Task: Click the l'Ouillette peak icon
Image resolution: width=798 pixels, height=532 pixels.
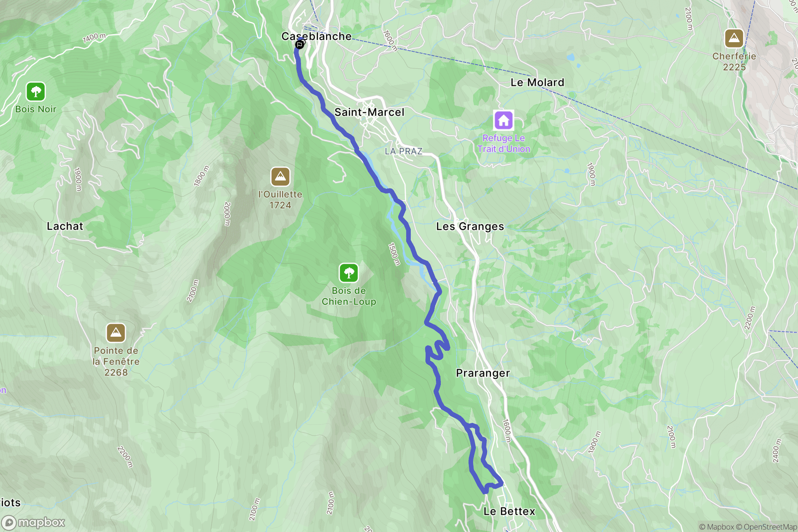Action: tap(280, 177)
